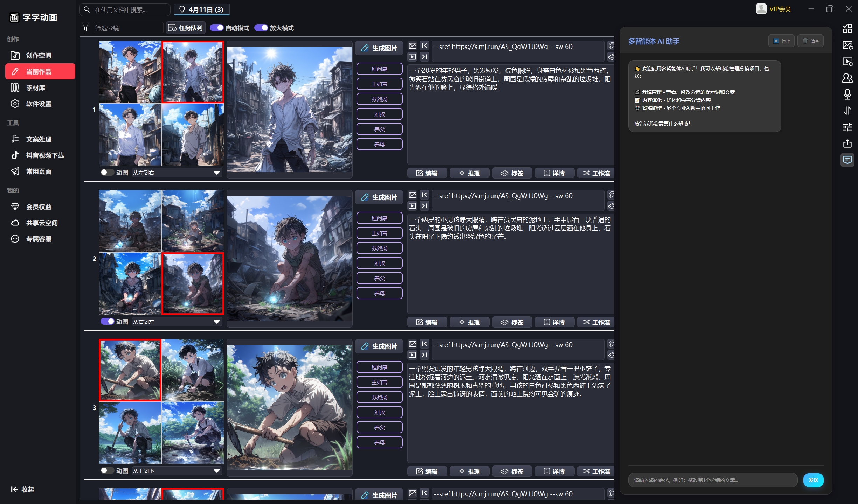This screenshot has width=858, height=504.
Task: Click 生成图片 button for scene 1
Action: [x=379, y=48]
